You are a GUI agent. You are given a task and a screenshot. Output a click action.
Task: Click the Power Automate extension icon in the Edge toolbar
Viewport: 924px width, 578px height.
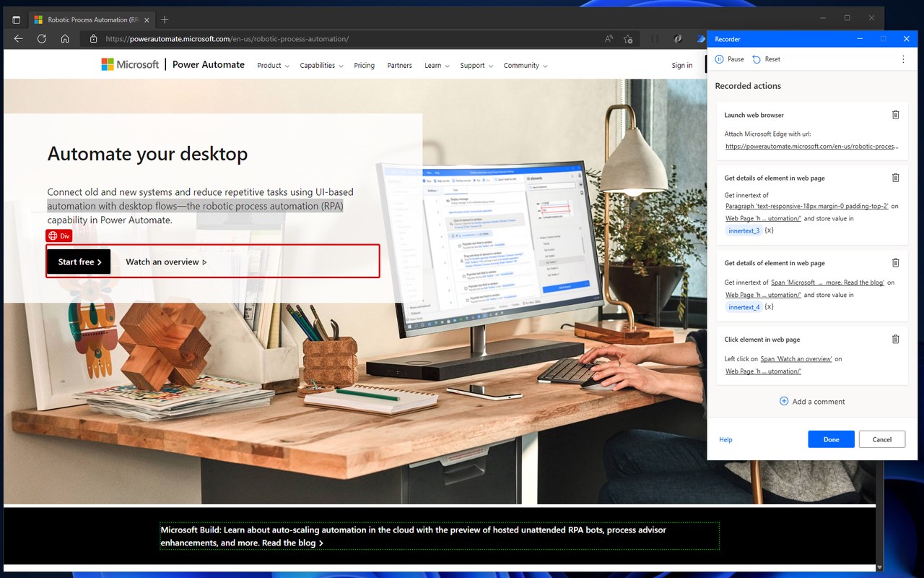pos(700,39)
